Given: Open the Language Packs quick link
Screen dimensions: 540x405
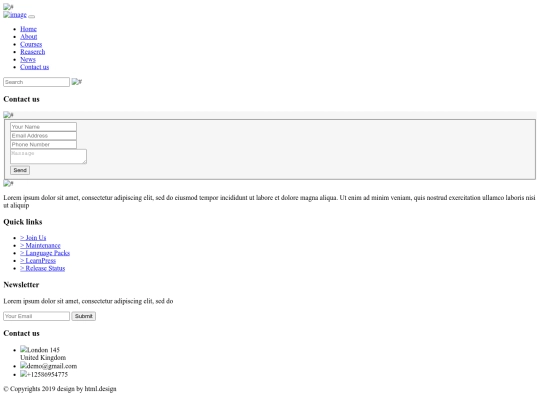Looking at the screenshot, I should (45, 253).
